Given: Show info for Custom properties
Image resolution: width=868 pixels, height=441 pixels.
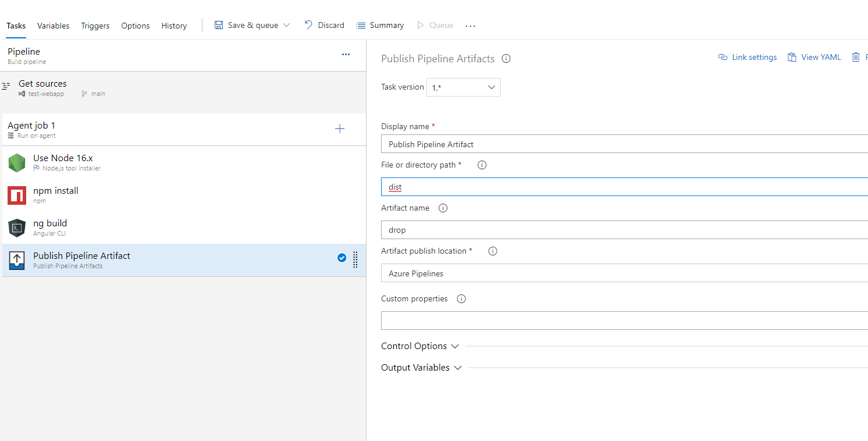Looking at the screenshot, I should 461,298.
